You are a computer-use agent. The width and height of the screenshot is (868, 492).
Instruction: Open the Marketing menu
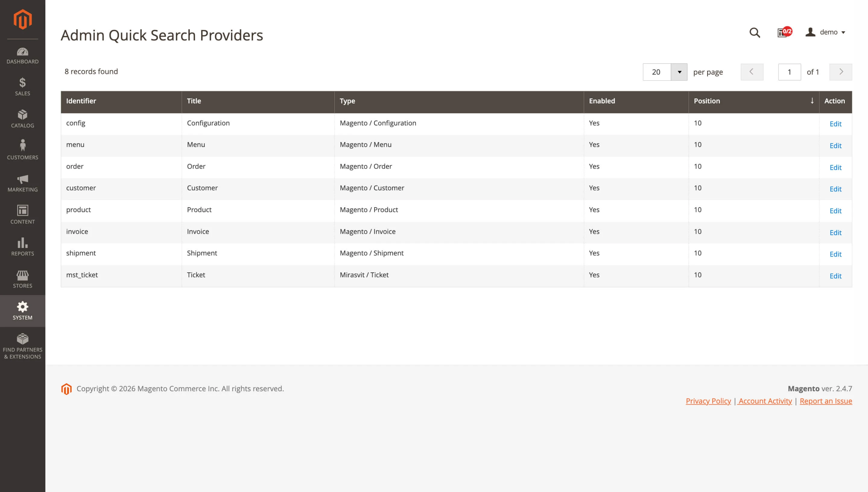pyautogui.click(x=23, y=183)
